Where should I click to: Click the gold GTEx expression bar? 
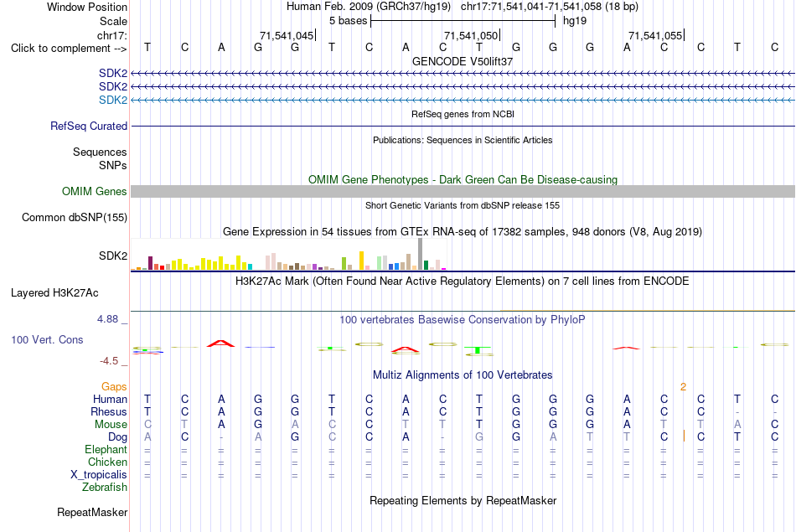coord(361,261)
